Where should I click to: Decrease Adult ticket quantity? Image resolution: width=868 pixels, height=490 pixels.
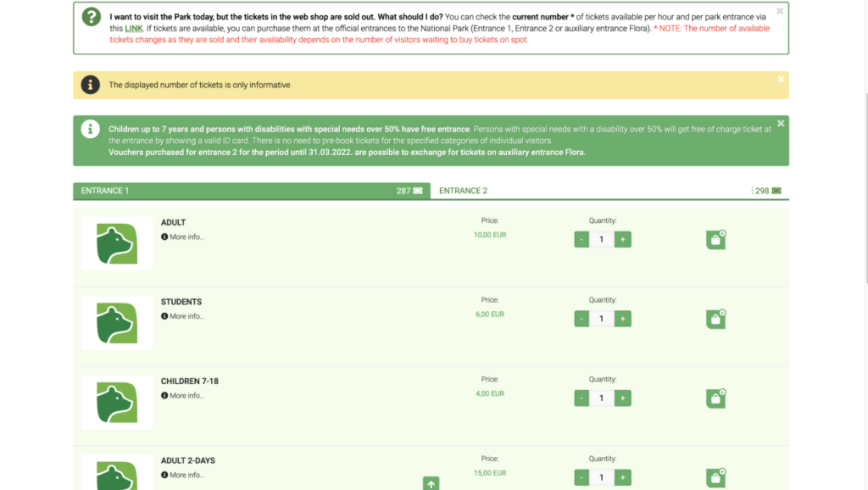(581, 240)
